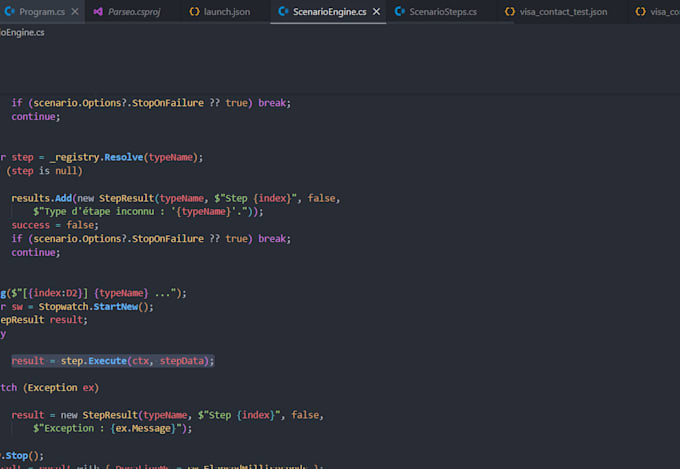
Task: Click the 'success = false;' statement
Action: pos(55,225)
